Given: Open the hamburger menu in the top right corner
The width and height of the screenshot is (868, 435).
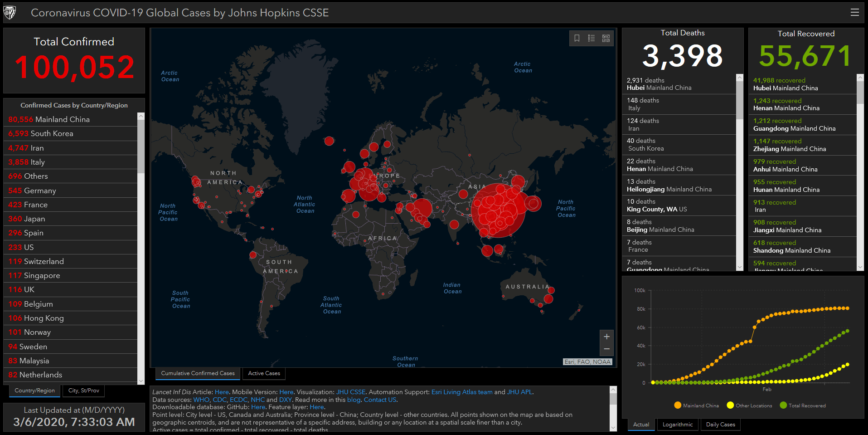Looking at the screenshot, I should [855, 12].
